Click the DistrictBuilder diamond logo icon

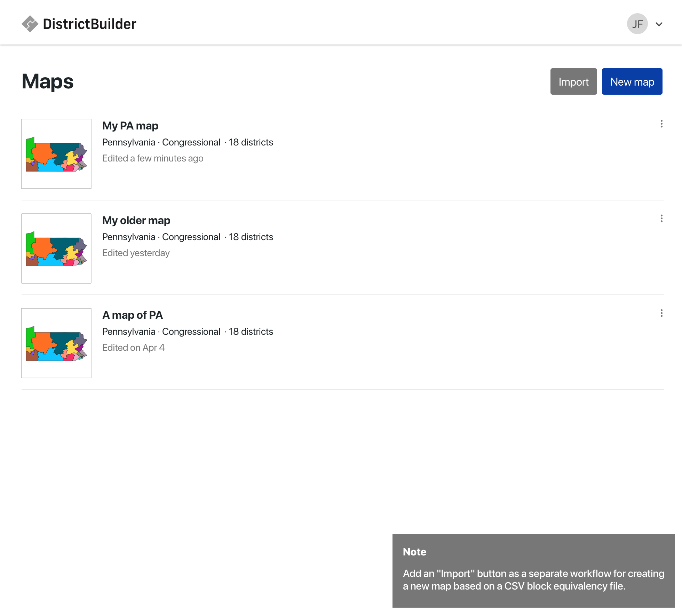[30, 24]
